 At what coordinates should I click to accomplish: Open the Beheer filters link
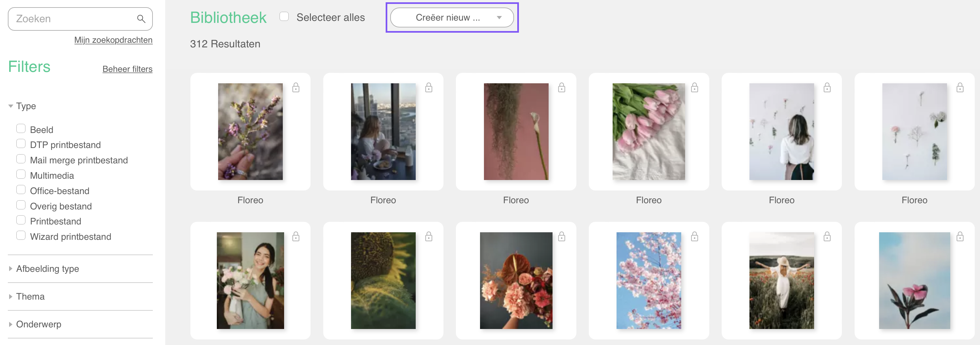(x=127, y=69)
